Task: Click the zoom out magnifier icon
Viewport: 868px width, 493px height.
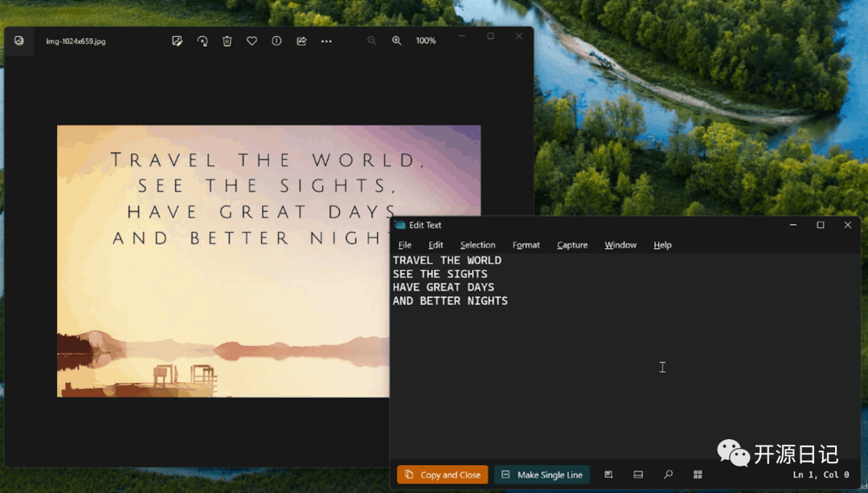Action: tap(371, 40)
